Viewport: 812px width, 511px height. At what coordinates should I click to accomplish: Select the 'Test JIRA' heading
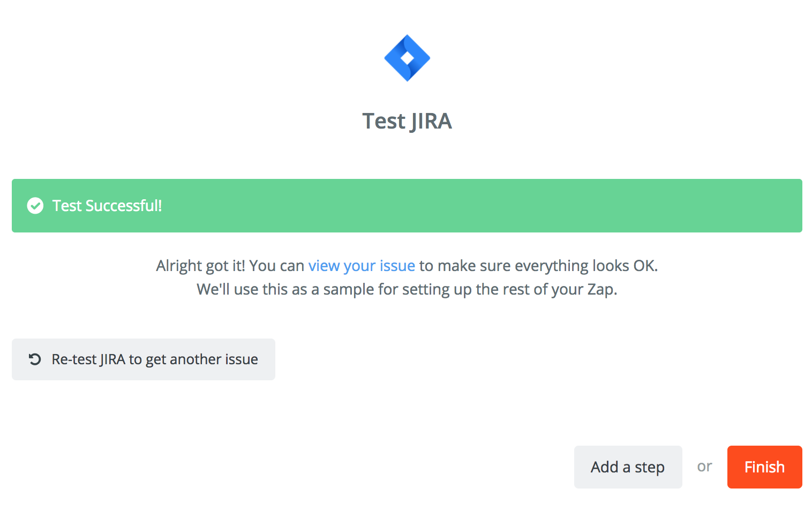click(407, 122)
